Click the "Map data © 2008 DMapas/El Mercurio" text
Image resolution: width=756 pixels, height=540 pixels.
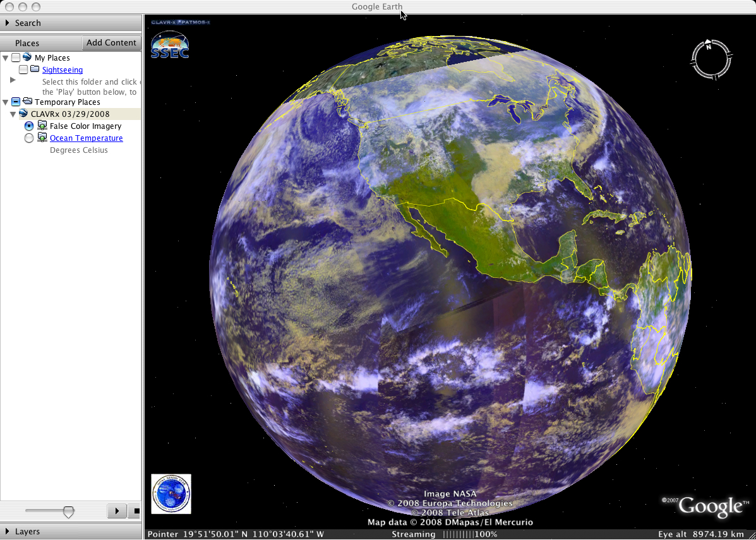pos(450,522)
